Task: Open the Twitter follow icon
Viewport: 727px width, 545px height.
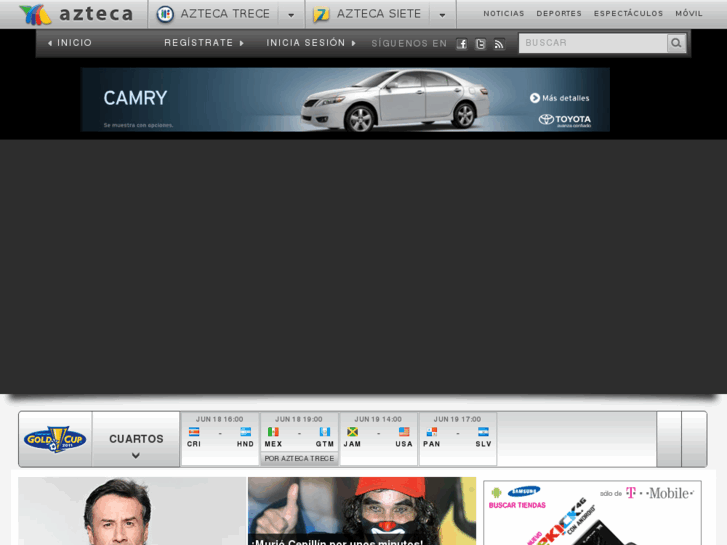Action: coord(480,44)
